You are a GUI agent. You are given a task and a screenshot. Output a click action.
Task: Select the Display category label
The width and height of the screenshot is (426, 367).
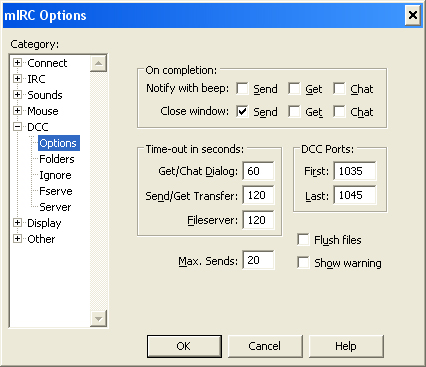coord(44,223)
